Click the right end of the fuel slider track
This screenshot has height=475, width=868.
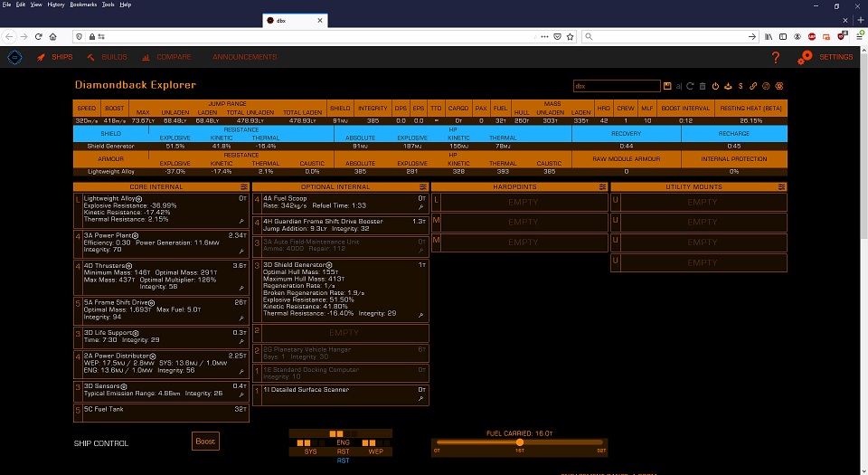tap(602, 442)
